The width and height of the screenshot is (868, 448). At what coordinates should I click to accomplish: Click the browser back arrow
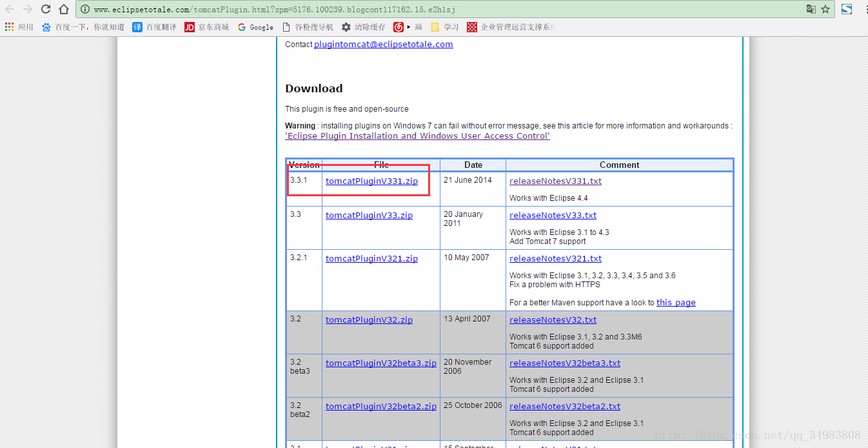(x=10, y=9)
